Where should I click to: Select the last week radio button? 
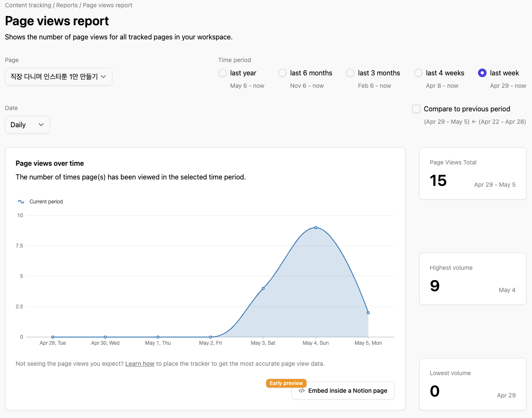482,73
